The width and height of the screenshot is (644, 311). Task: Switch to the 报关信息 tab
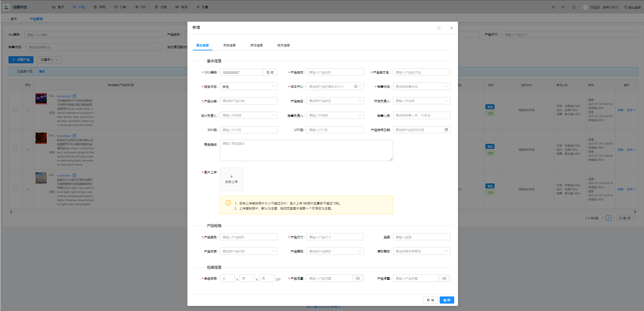pos(283,45)
